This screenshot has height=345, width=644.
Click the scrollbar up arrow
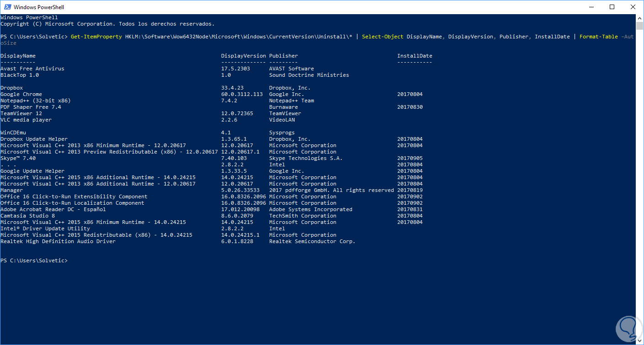pyautogui.click(x=639, y=18)
